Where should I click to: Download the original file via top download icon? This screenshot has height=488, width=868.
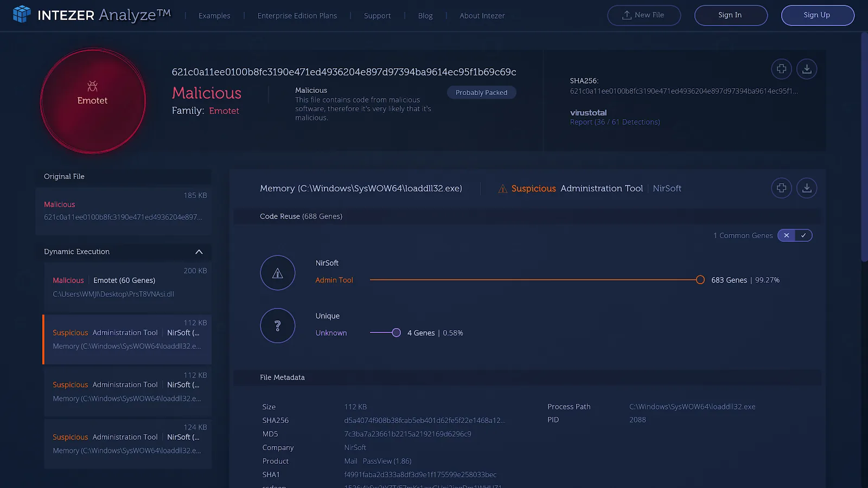(x=807, y=69)
